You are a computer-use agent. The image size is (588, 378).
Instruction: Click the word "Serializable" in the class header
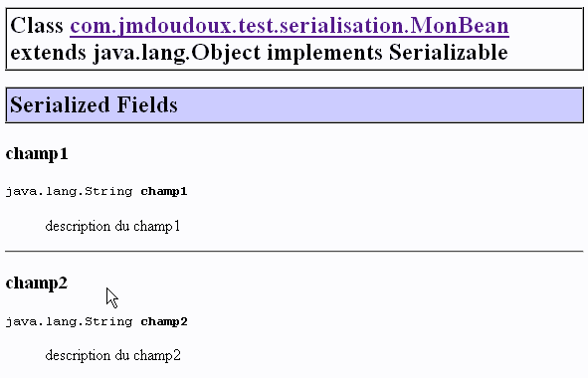tap(448, 52)
